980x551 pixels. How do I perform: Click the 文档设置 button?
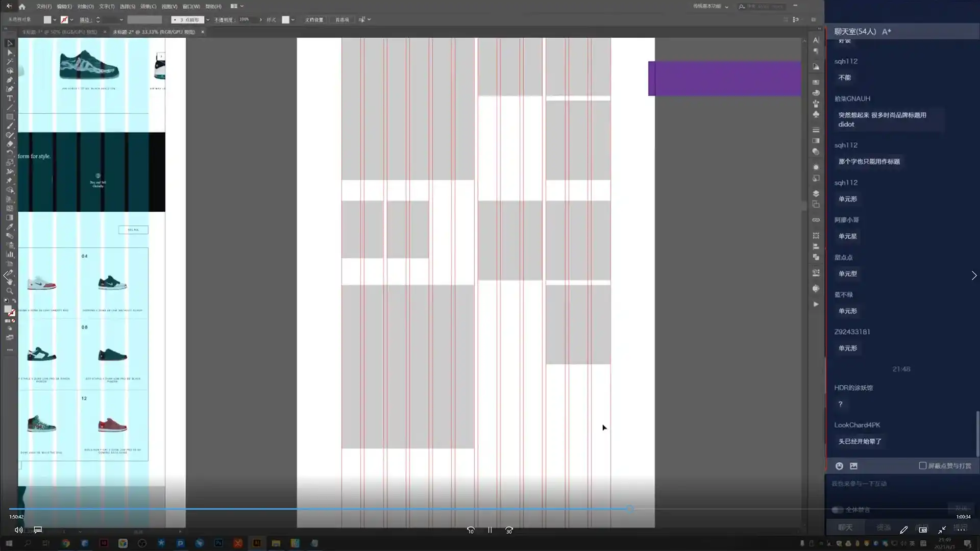pos(314,20)
